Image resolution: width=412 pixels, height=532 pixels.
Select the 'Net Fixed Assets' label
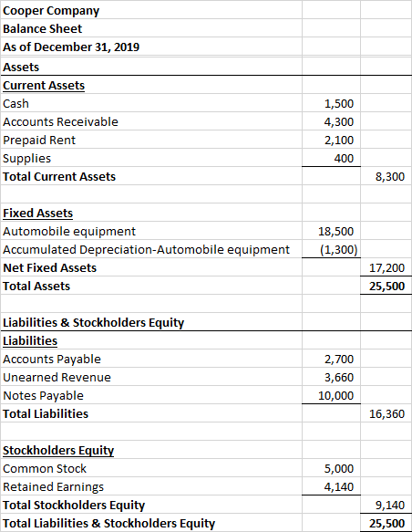pyautogui.click(x=50, y=268)
